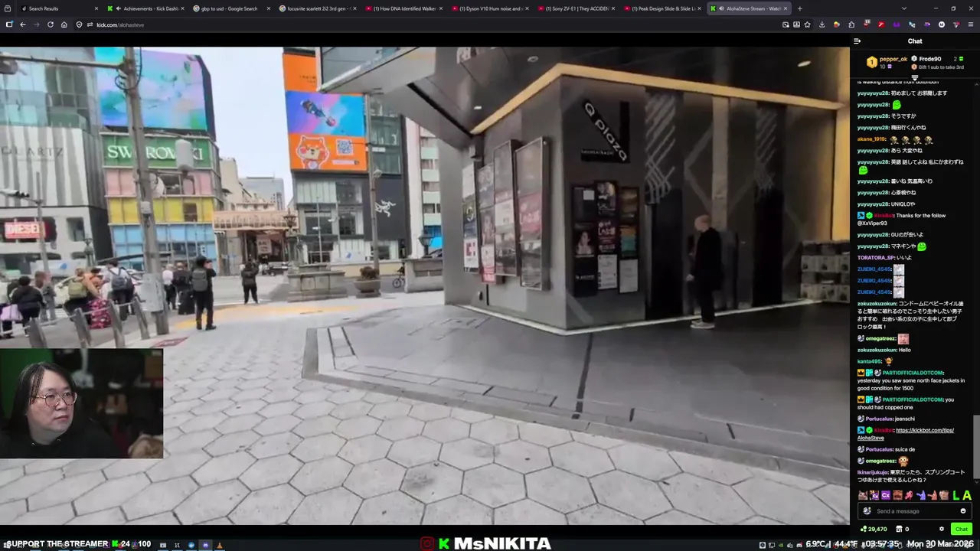Open emoji picker in message box
980x551 pixels.
(963, 511)
